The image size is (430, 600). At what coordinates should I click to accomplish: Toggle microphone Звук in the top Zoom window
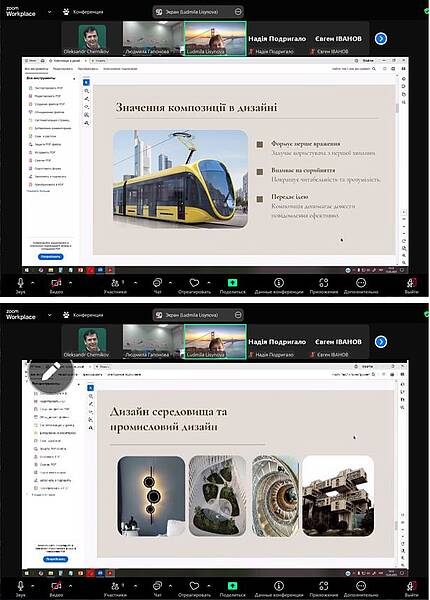[x=20, y=283]
